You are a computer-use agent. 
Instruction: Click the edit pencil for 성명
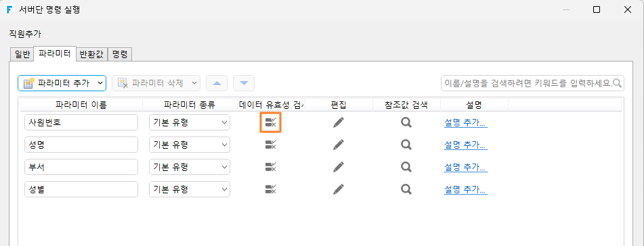click(339, 145)
